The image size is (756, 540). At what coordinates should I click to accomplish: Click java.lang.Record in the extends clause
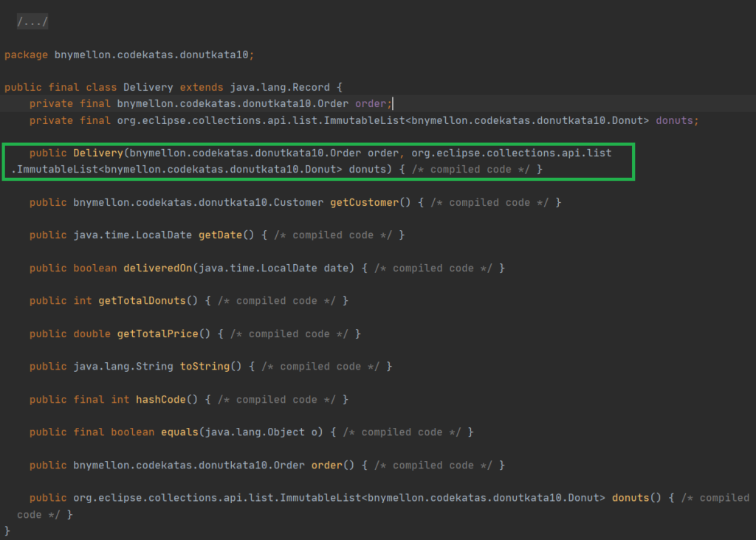(x=280, y=88)
